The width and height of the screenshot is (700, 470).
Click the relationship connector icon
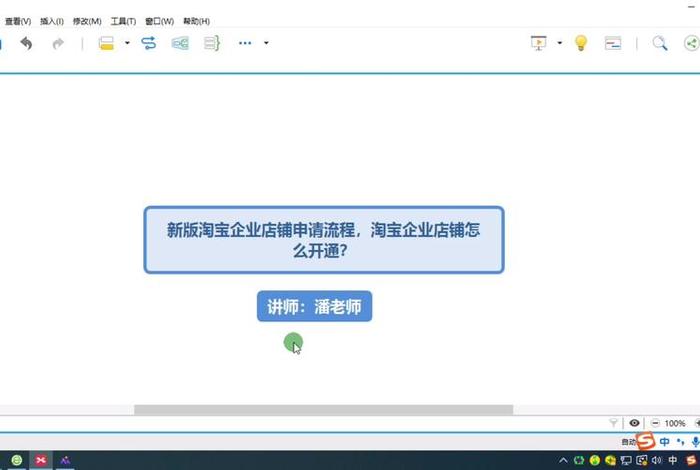tap(148, 43)
